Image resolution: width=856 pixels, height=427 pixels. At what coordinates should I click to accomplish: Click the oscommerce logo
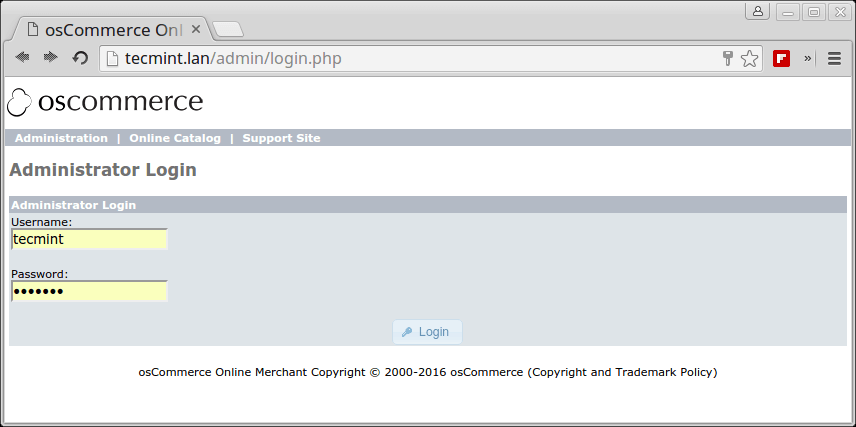tap(105, 102)
